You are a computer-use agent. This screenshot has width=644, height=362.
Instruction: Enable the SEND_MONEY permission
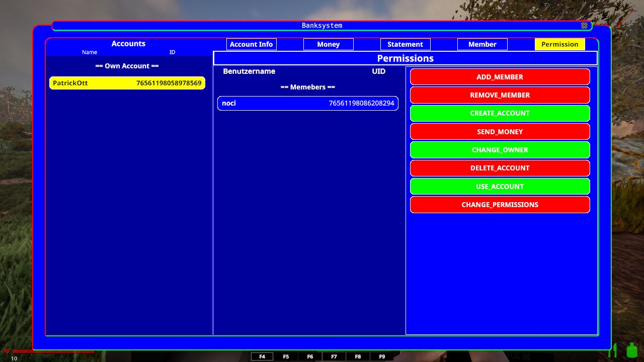pyautogui.click(x=500, y=132)
